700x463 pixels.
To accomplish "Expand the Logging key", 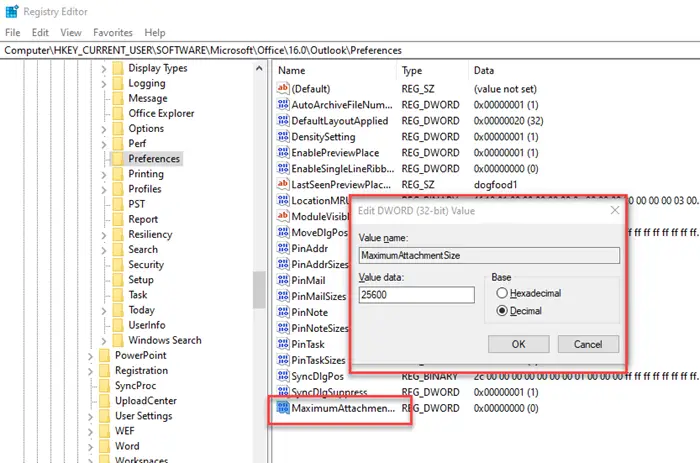I will coord(103,84).
